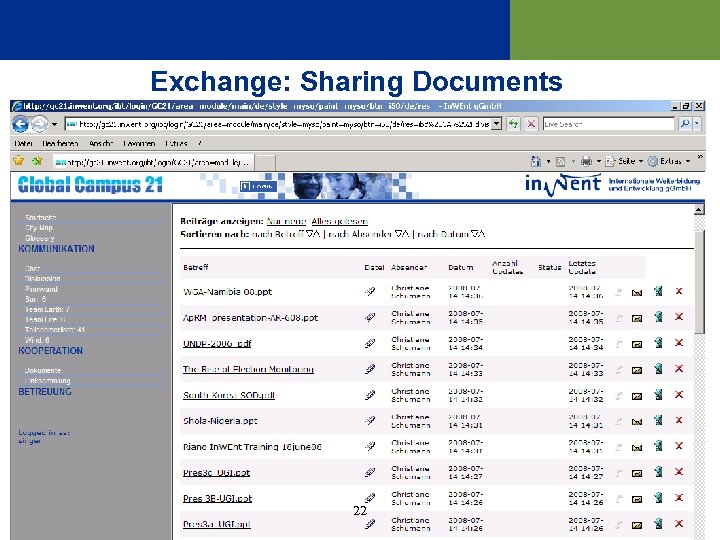This screenshot has width=720, height=540.
Task: Click the Home page toolbar icon
Action: point(535,161)
